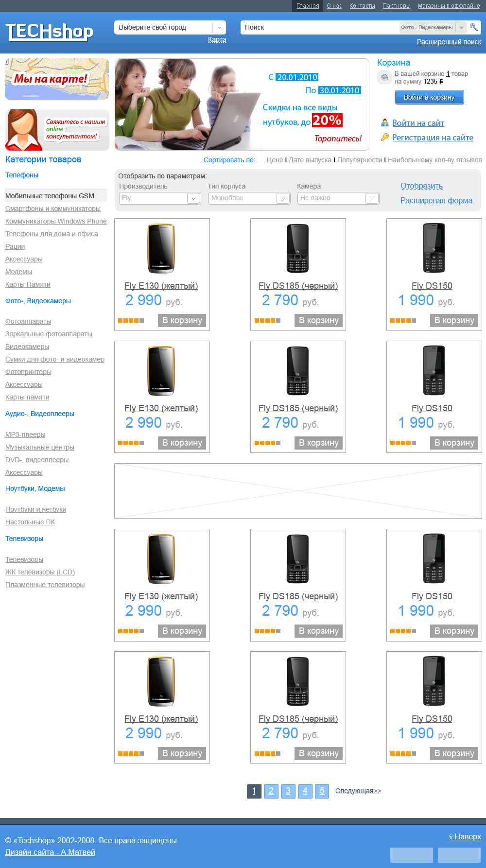Click the shopping basket icon
Screen dimensions: 486x868
[x=384, y=77]
